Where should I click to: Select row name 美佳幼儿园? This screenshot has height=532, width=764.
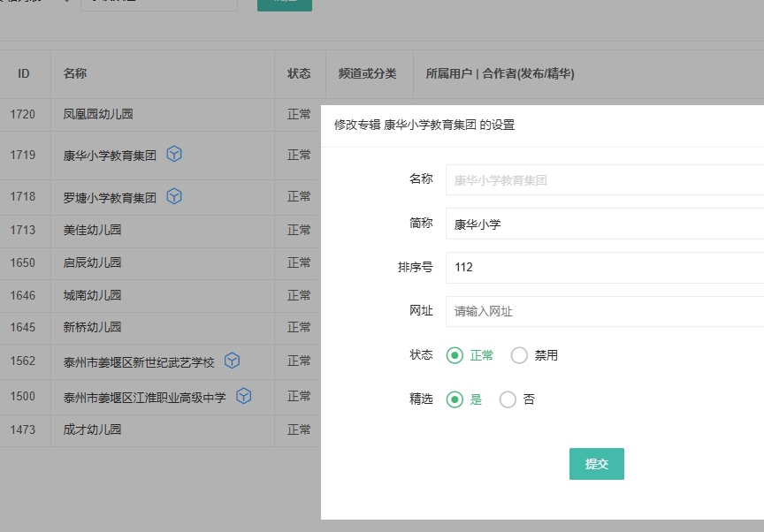click(x=92, y=230)
